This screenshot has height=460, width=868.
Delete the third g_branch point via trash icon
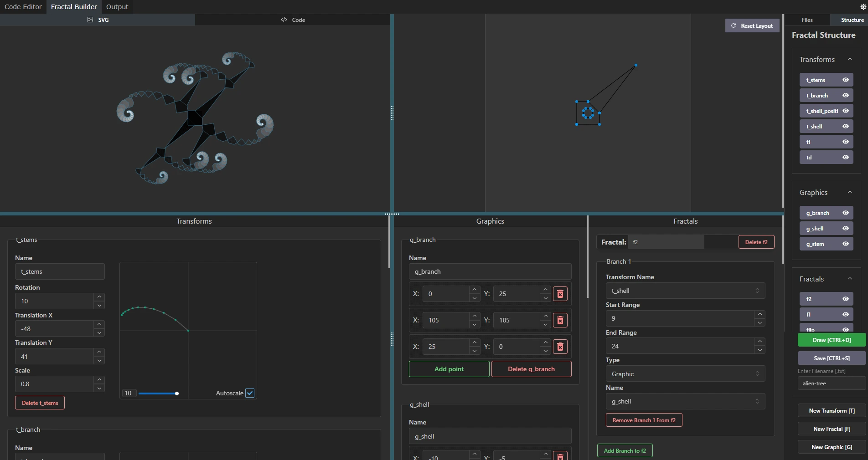point(560,347)
